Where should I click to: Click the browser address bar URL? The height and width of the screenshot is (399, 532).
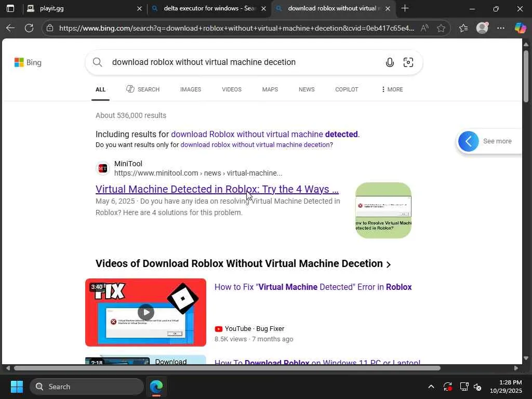236,28
